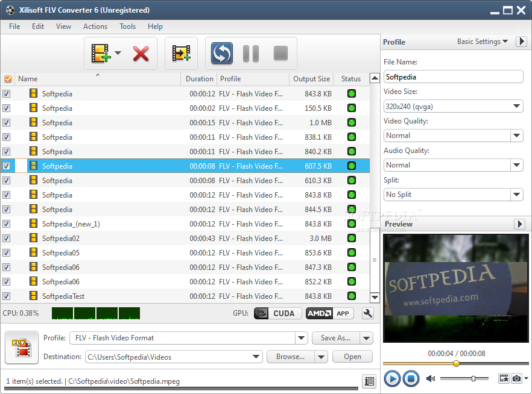This screenshot has height=394, width=532.
Task: Click the film icon of SoftpediaTest row
Action: click(x=33, y=296)
